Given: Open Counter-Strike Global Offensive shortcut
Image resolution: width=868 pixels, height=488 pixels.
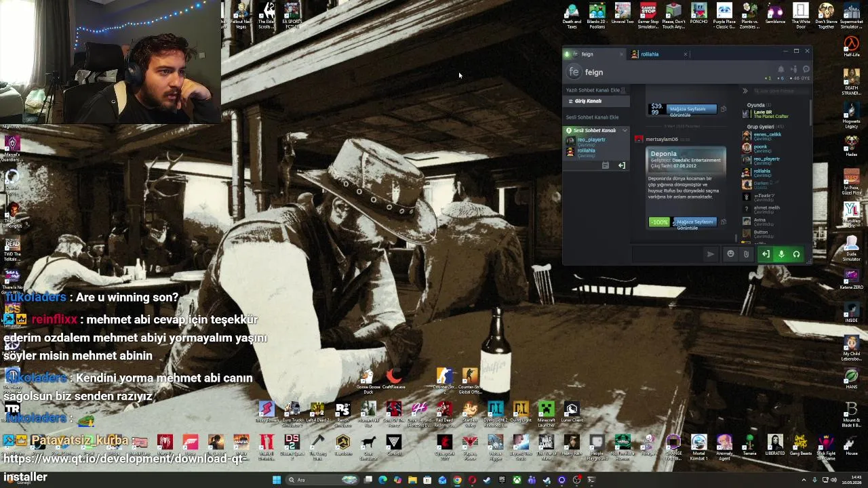Looking at the screenshot, I should point(470,382).
